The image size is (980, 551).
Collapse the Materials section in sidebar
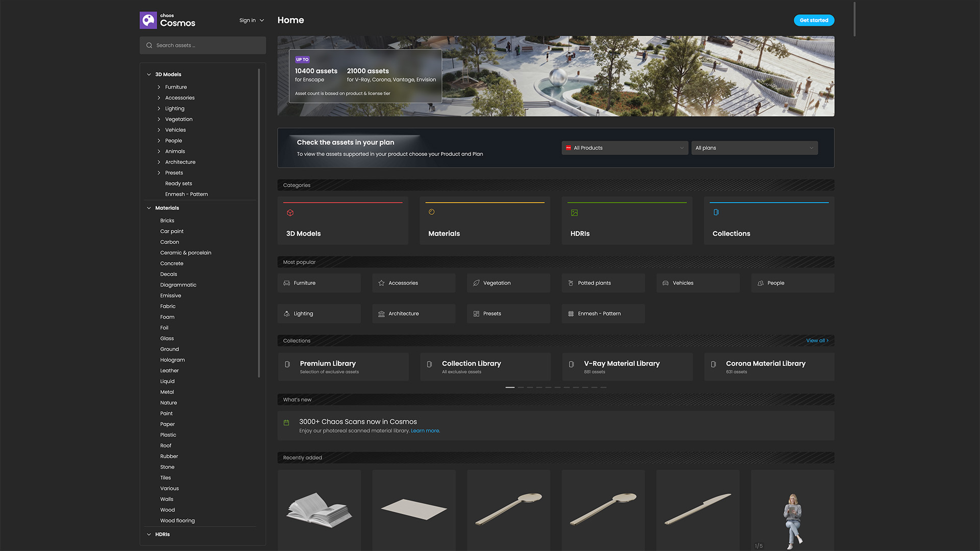coord(149,208)
